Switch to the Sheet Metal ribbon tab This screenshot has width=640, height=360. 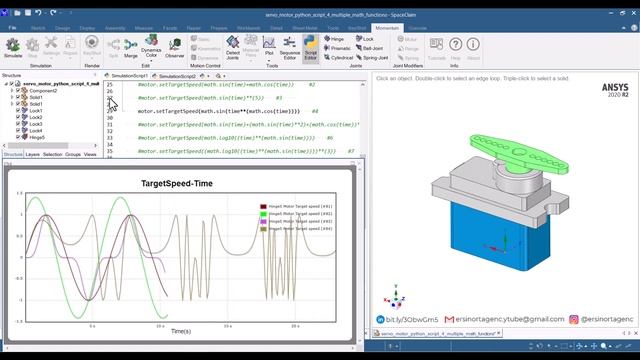pos(304,28)
